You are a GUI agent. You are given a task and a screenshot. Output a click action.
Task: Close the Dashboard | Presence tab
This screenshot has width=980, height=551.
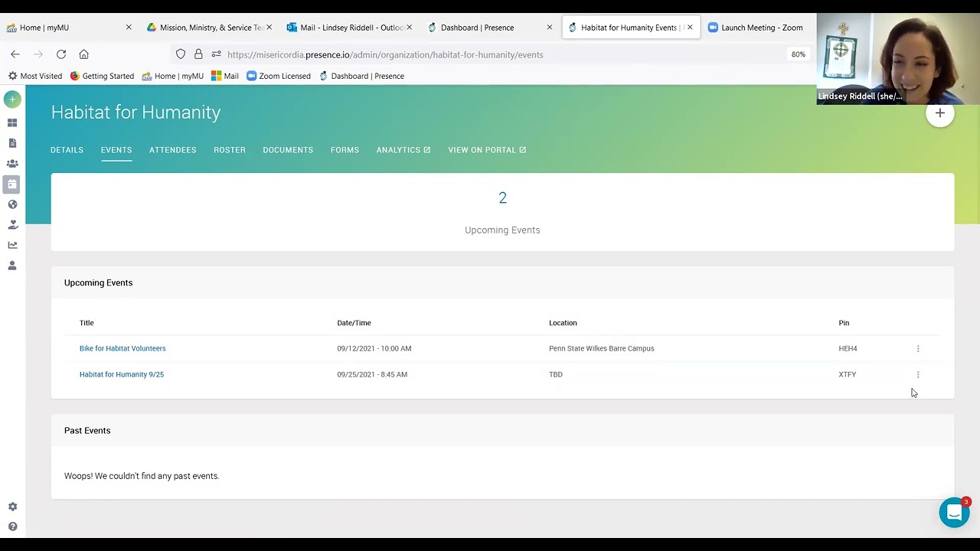tap(549, 28)
